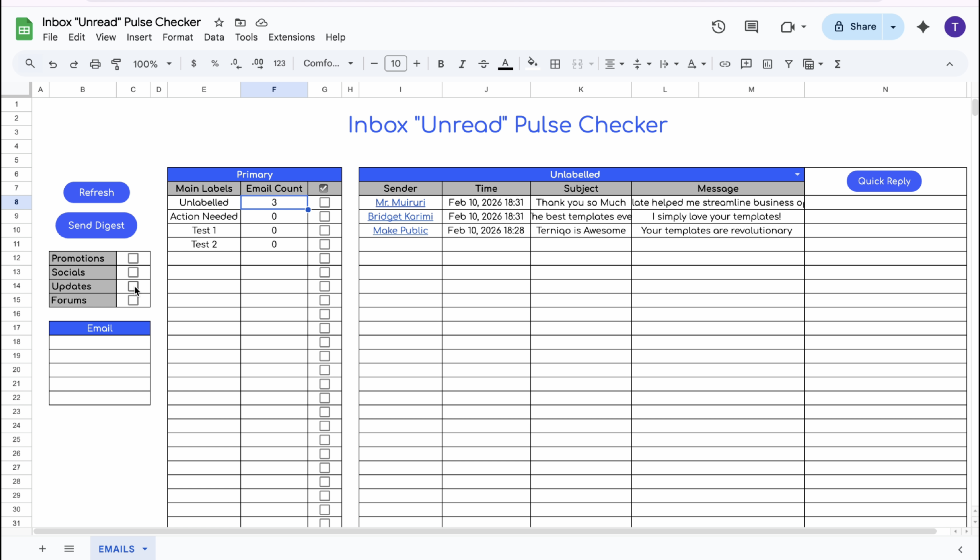Open the text color picker
The width and height of the screenshot is (980, 560).
(x=506, y=64)
